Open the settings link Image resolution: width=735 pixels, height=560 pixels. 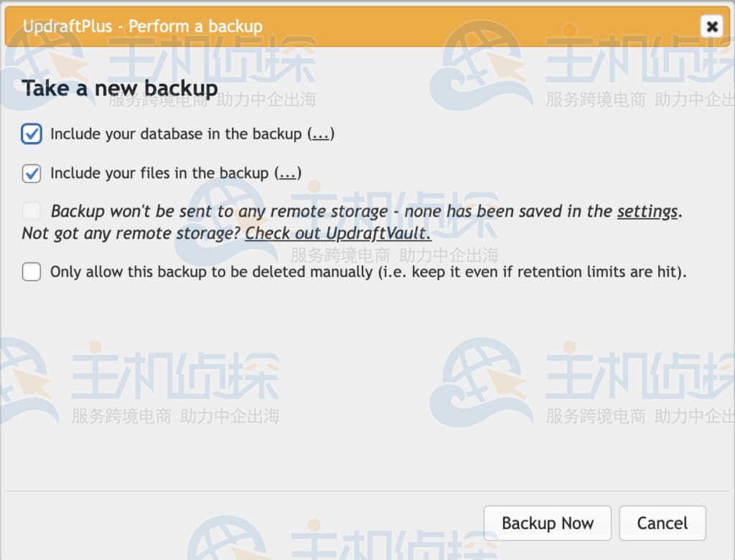(x=647, y=211)
